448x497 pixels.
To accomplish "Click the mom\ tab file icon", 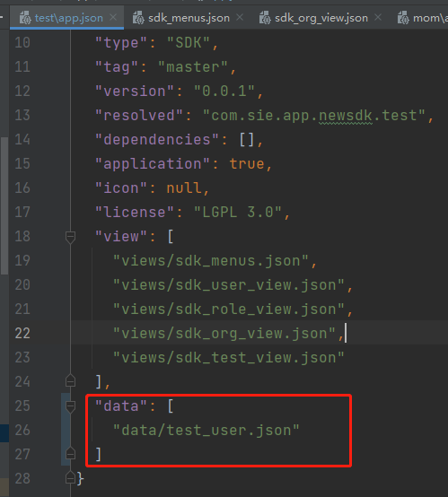I will 403,18.
